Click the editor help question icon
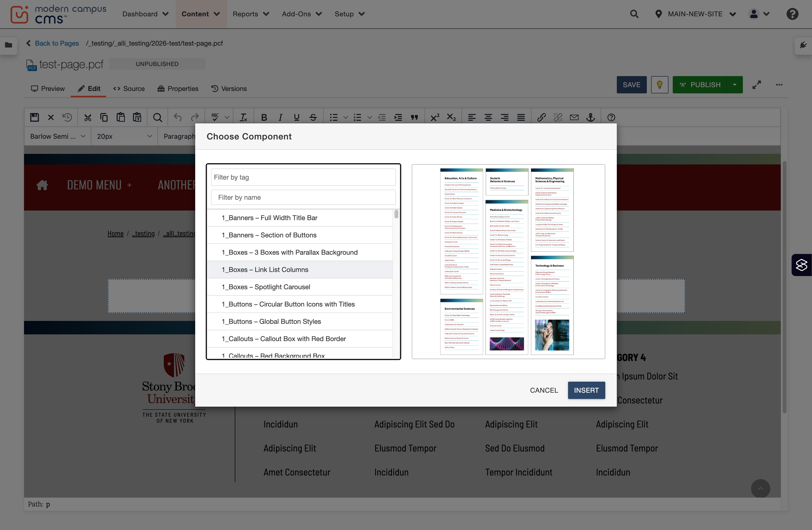 (611, 117)
